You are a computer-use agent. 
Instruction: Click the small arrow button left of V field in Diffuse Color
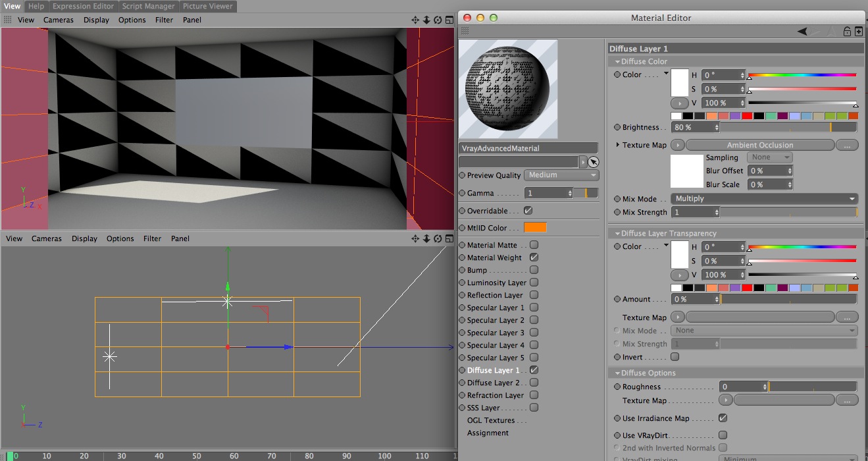[x=678, y=103]
